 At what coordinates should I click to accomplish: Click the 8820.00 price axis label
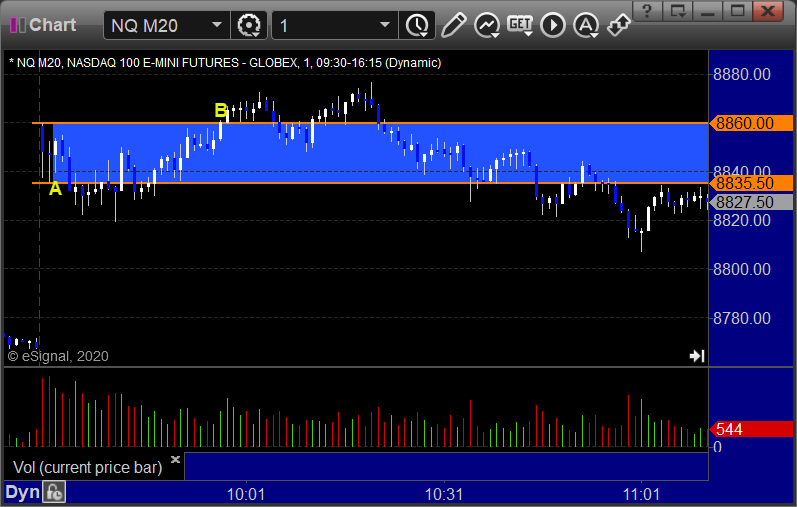742,220
